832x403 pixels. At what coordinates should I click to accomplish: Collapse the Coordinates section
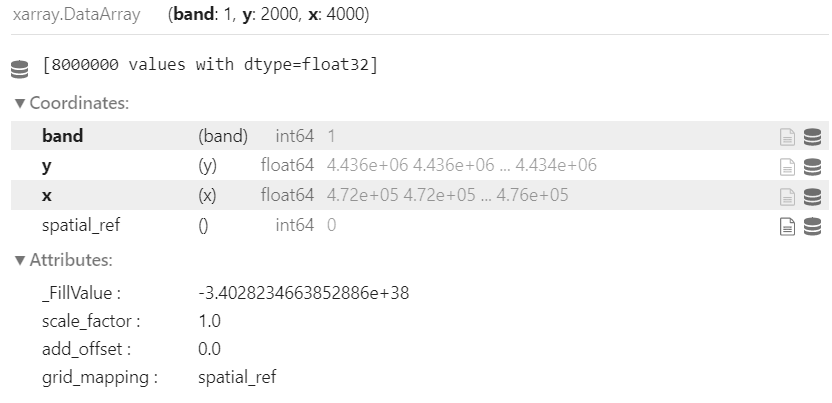pos(72,103)
